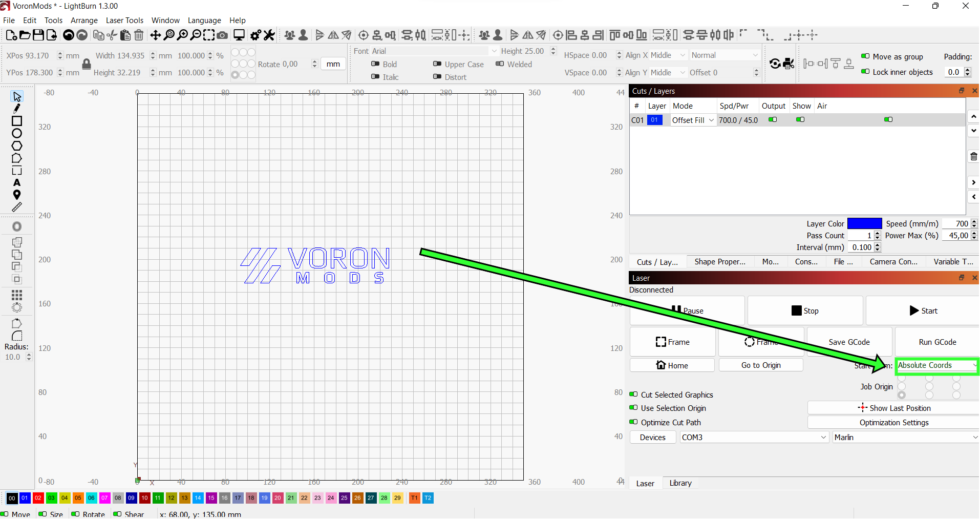Switch to the Camera Con... tab
The image size is (980, 519).
893,262
